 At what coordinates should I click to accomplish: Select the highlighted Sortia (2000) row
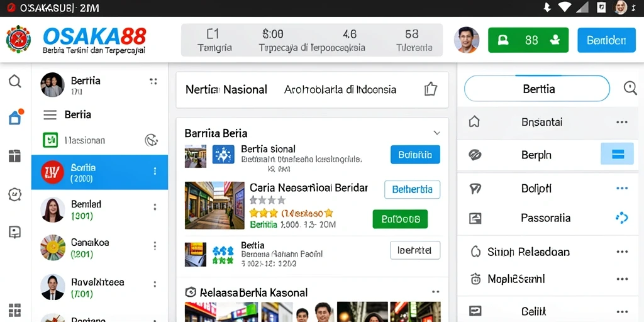pos(99,172)
